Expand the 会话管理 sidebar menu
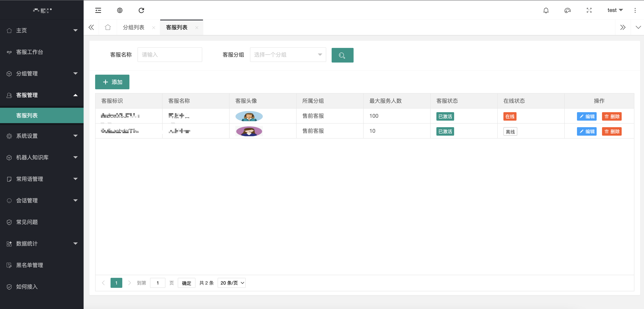The image size is (644, 309). click(x=42, y=201)
